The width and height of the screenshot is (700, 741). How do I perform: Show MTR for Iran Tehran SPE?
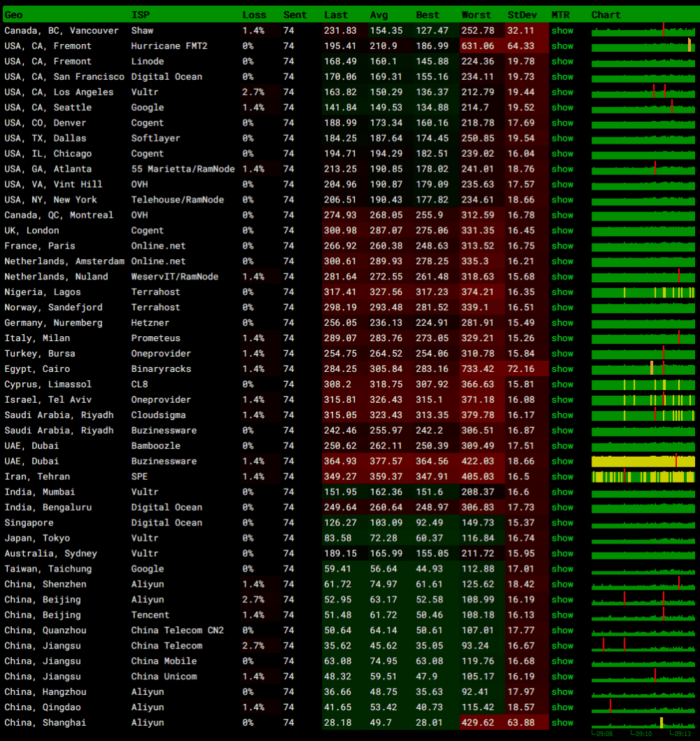coord(562,476)
